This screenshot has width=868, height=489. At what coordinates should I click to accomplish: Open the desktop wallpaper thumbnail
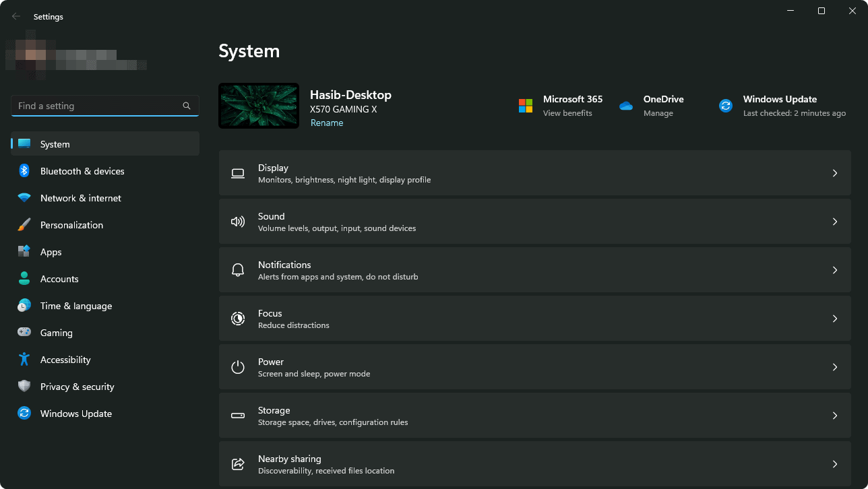coord(258,105)
